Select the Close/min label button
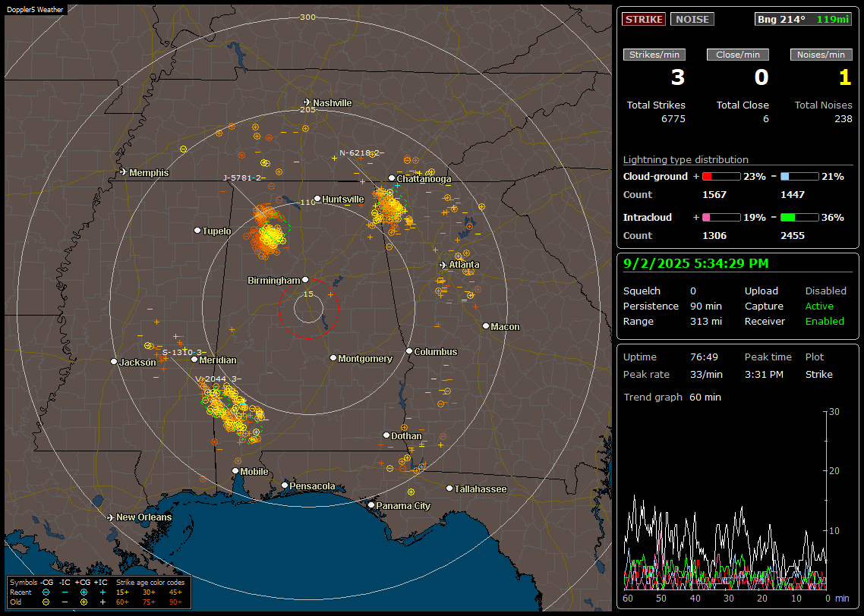 738,55
